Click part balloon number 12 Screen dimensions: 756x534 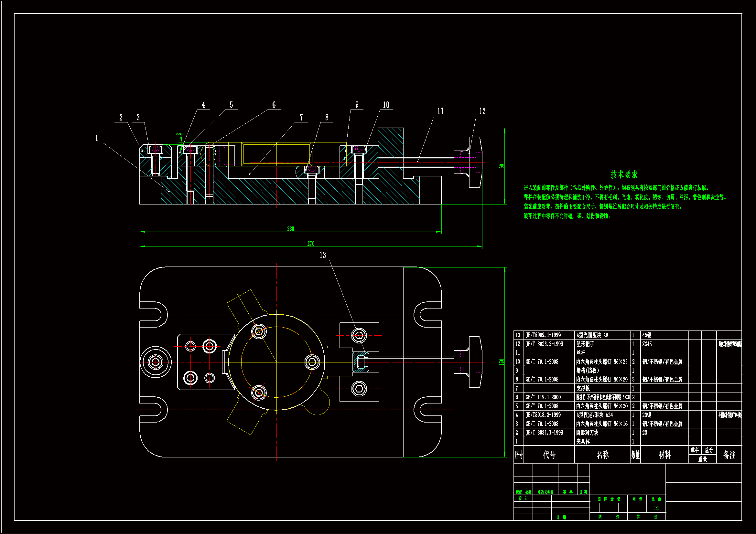coord(482,111)
